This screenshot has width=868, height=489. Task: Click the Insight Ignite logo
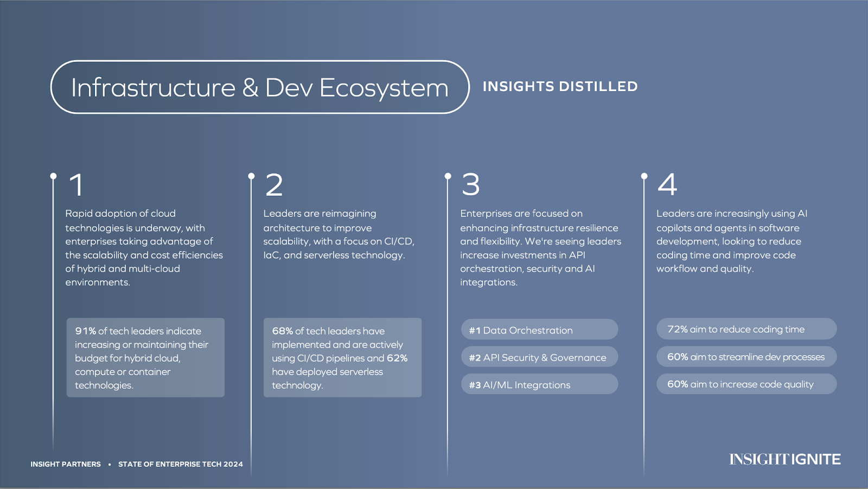click(x=784, y=459)
